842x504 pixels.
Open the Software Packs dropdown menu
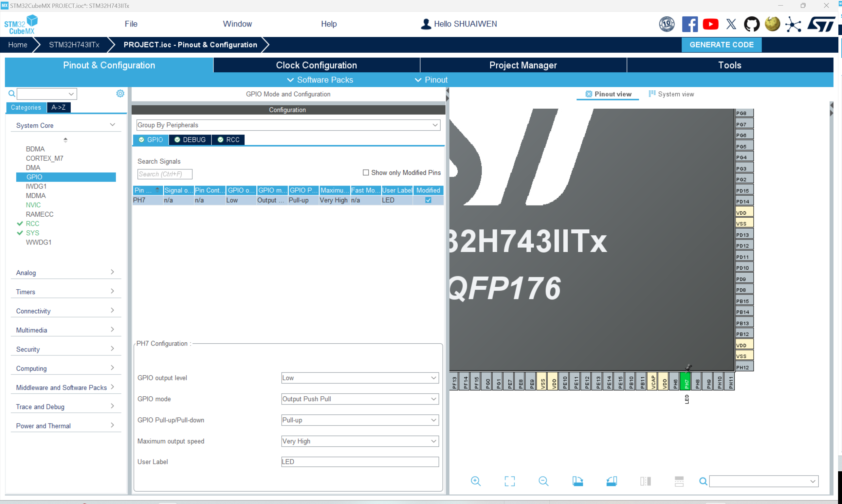point(320,80)
